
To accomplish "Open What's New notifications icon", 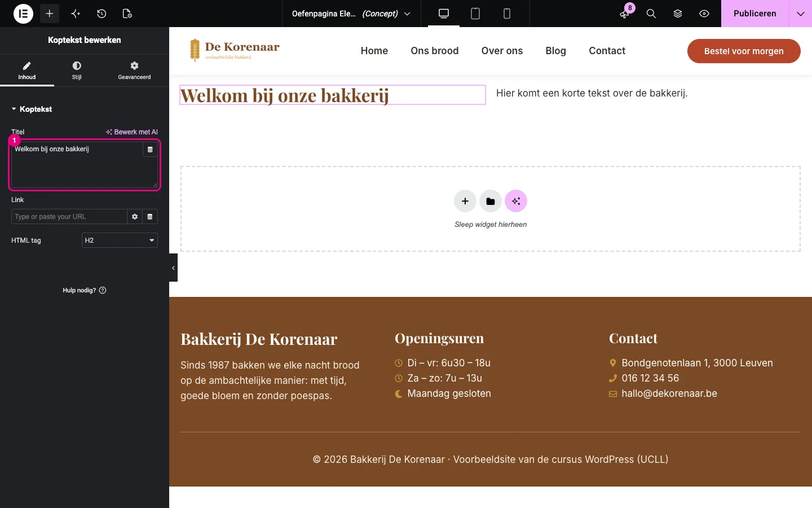I will tap(625, 14).
